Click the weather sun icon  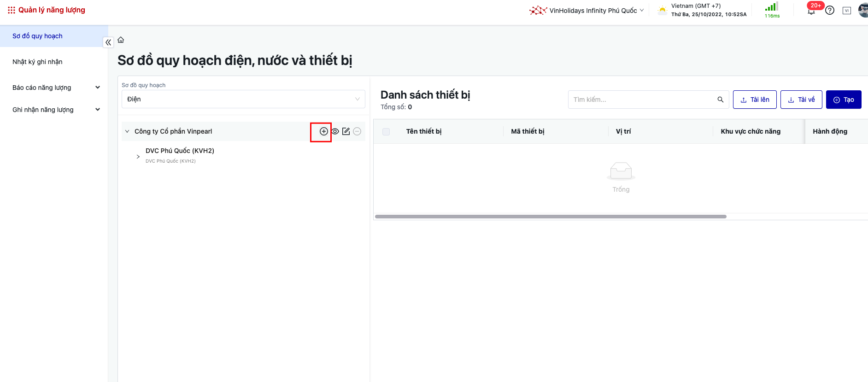pyautogui.click(x=662, y=10)
